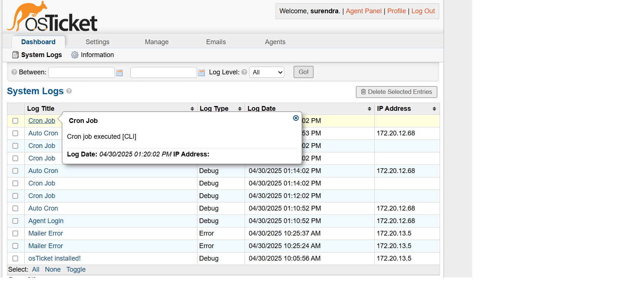The image size is (644, 300).
Task: Click help icon beside Log Level
Action: click(244, 72)
